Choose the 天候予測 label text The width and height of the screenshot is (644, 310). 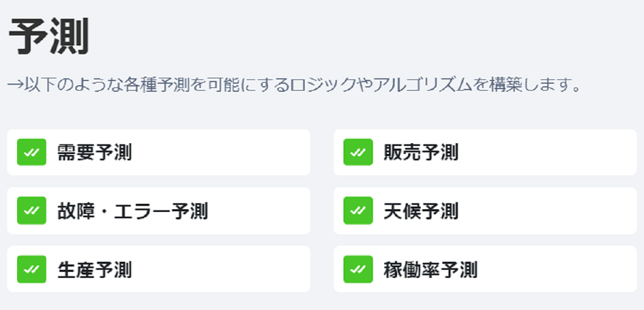421,211
